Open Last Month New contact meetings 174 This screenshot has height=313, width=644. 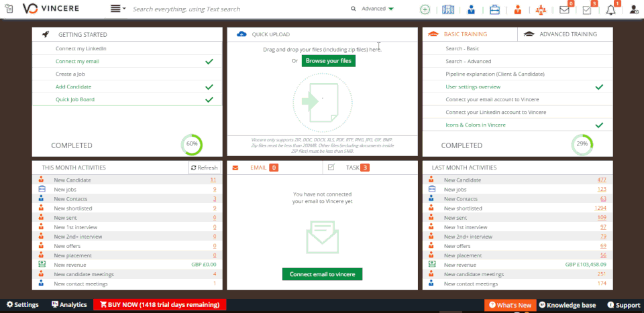click(x=602, y=284)
